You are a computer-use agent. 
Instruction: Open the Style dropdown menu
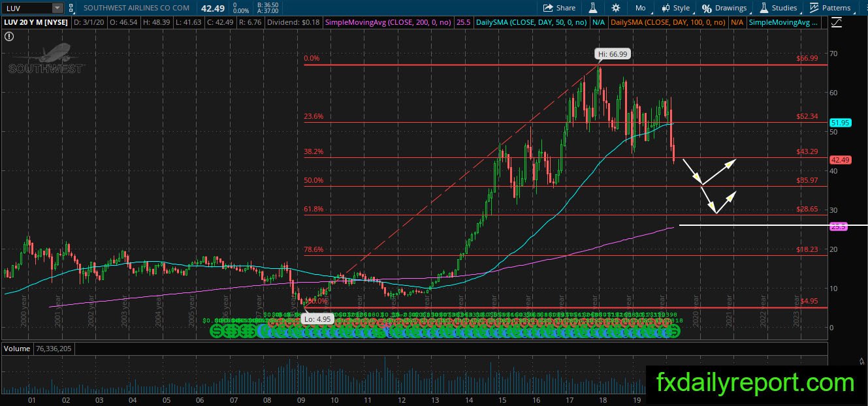click(x=675, y=8)
